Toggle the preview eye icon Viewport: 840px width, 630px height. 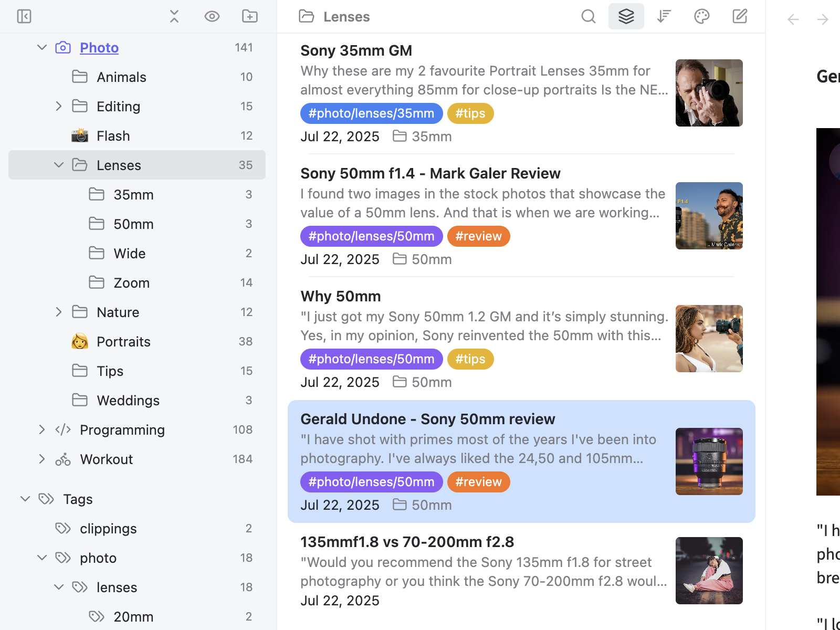click(212, 16)
